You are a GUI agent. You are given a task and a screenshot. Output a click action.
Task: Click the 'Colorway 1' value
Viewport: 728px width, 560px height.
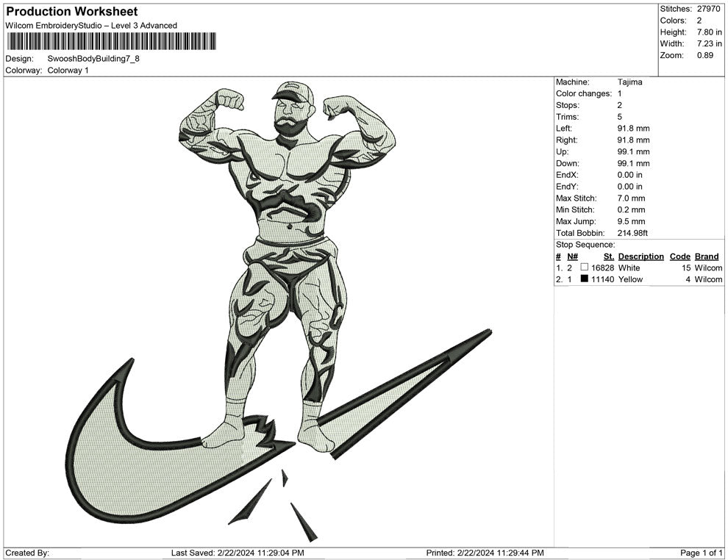coord(68,71)
